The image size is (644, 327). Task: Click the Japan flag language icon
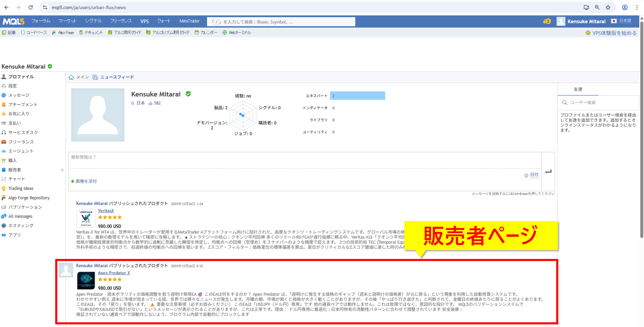point(614,21)
